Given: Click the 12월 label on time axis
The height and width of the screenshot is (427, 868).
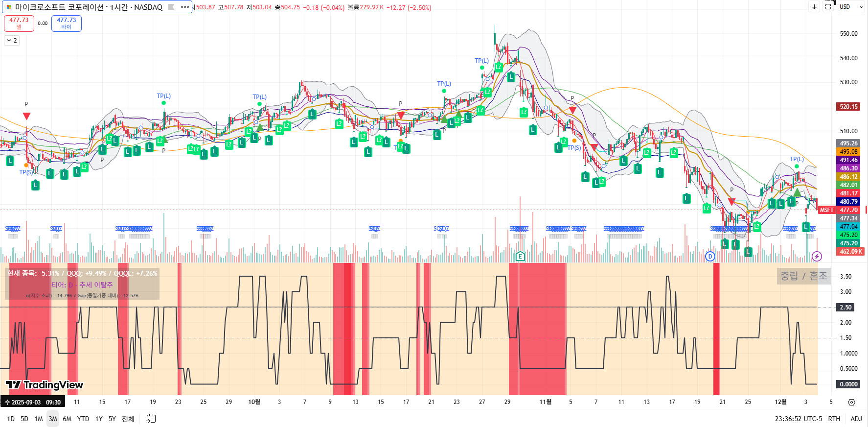Looking at the screenshot, I should click(780, 402).
